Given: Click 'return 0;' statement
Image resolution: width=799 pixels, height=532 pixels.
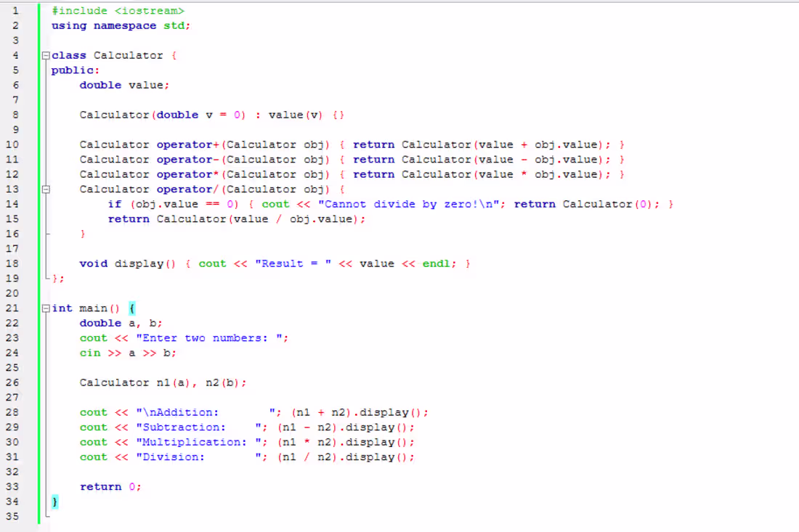Looking at the screenshot, I should 110,487.
